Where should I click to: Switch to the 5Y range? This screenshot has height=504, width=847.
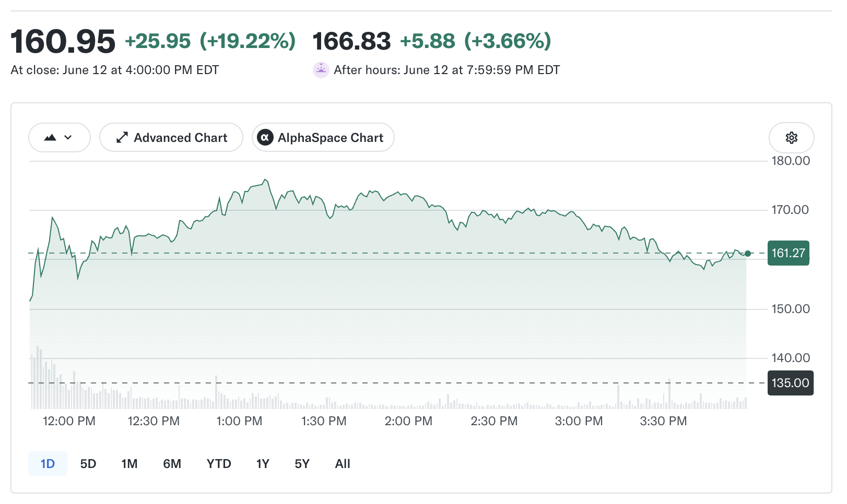point(302,464)
